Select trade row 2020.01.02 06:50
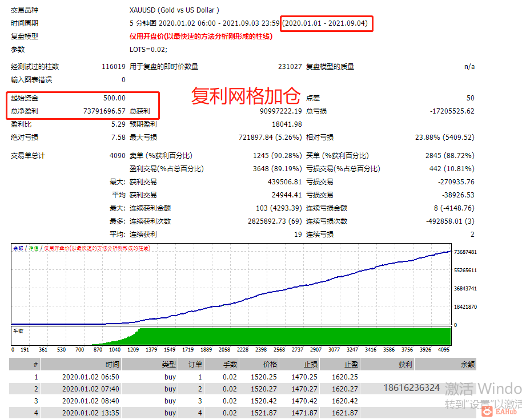This screenshot has height=420, width=522. coord(242,377)
